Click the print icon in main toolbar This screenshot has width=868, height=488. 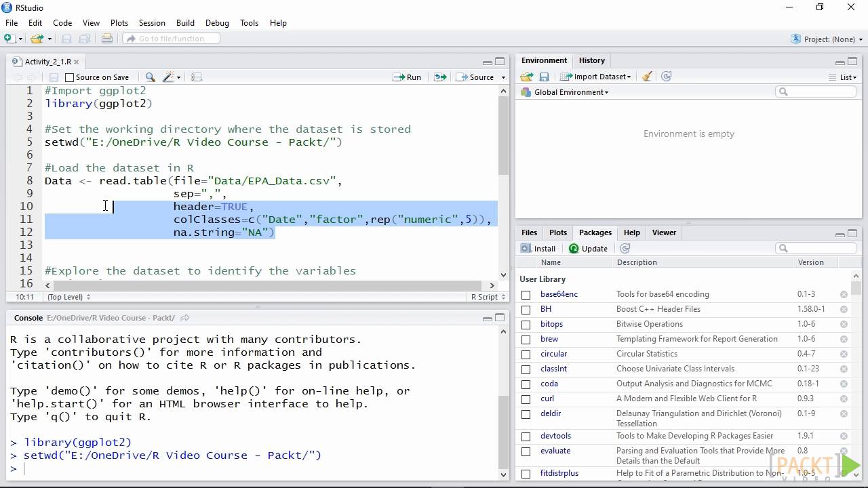click(107, 39)
